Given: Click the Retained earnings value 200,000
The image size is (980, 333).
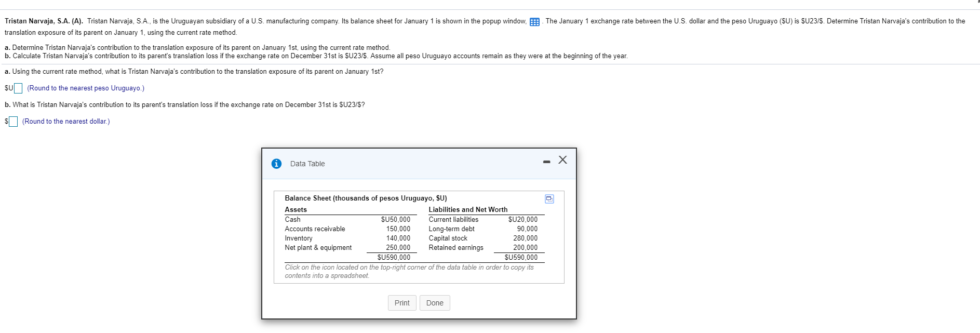Looking at the screenshot, I should pos(526,248).
